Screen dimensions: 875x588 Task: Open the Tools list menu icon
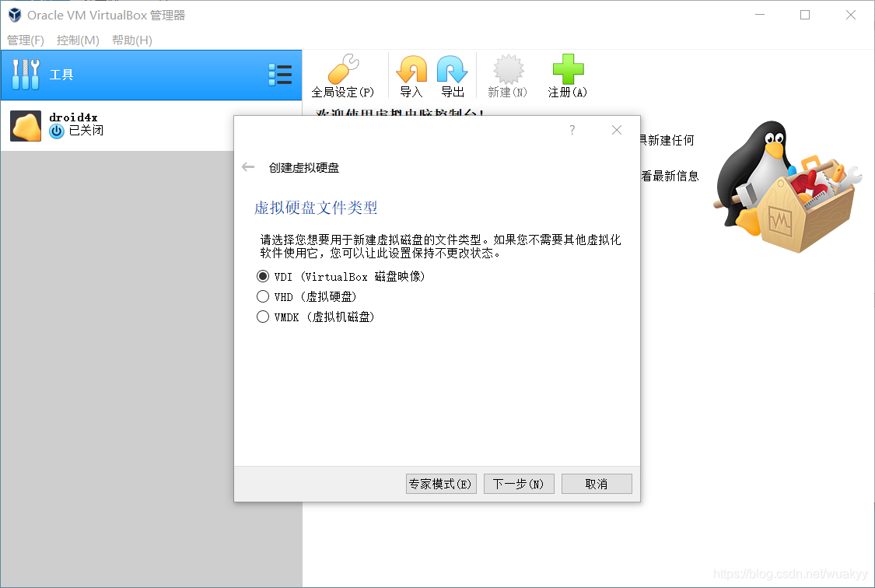coord(280,75)
